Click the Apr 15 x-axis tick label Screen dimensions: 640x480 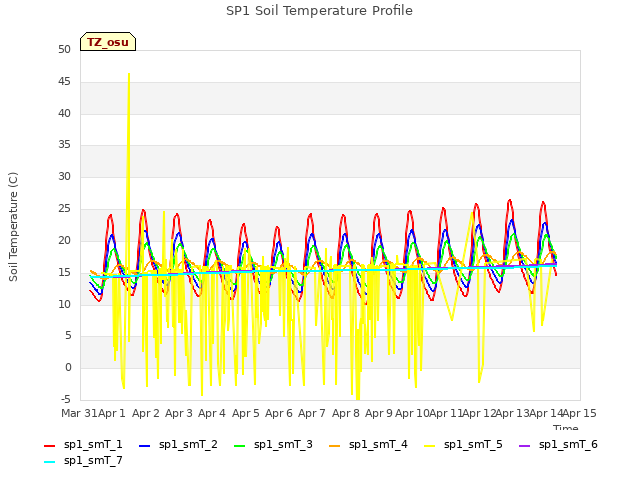coord(580,413)
